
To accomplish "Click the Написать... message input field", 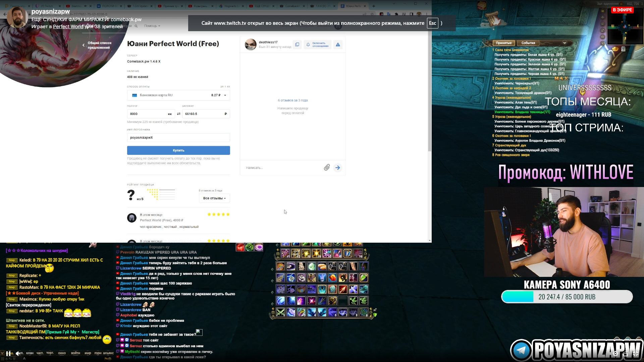I will point(282,168).
